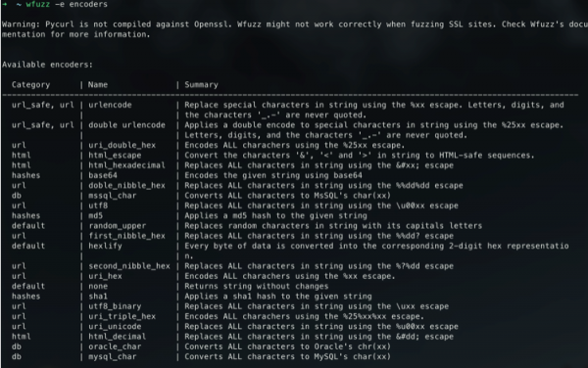Select the urlencode encoder name
The width and height of the screenshot is (588, 368).
tap(110, 105)
